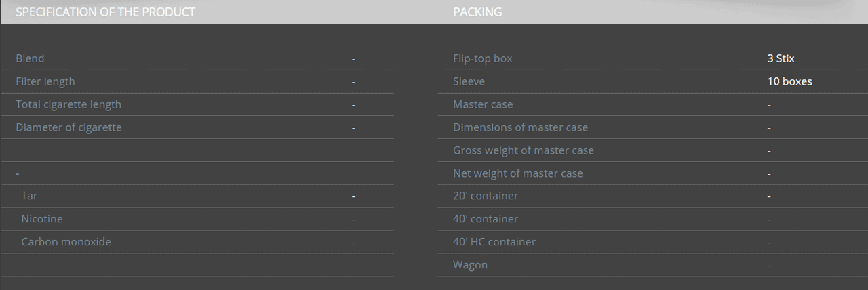Select the Wagon row label
Viewport: 868px width, 290px height.
click(x=470, y=265)
